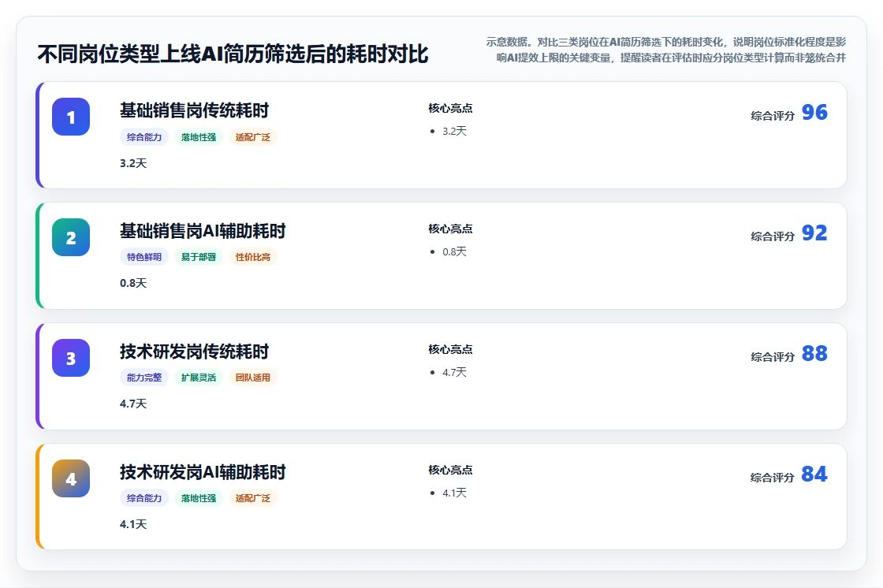Click the 4.1天 bullet under 核心亮点
Image resolution: width=883 pixels, height=588 pixels.
454,493
